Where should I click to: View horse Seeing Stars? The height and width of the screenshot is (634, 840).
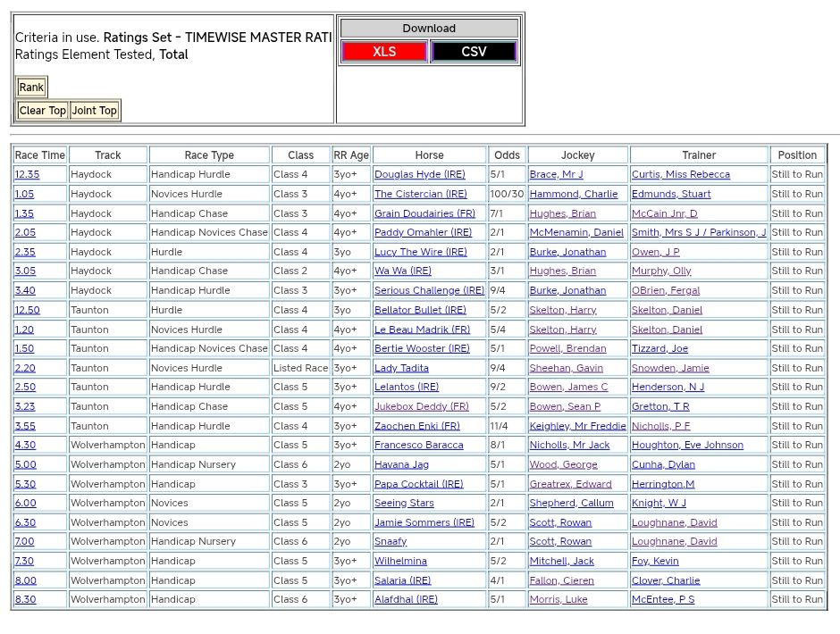coord(404,504)
